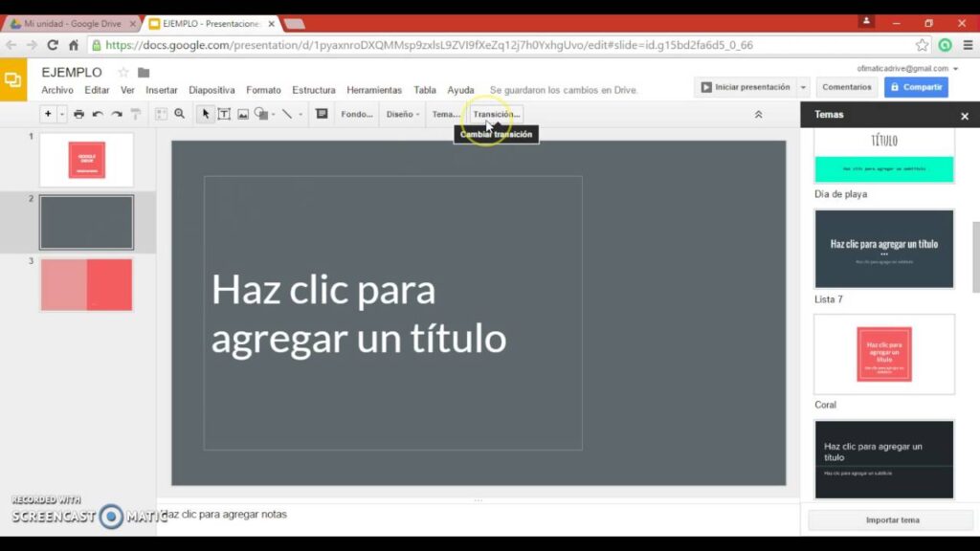Insert a text box with the Text box tool
The width and height of the screenshot is (980, 551).
coord(224,114)
